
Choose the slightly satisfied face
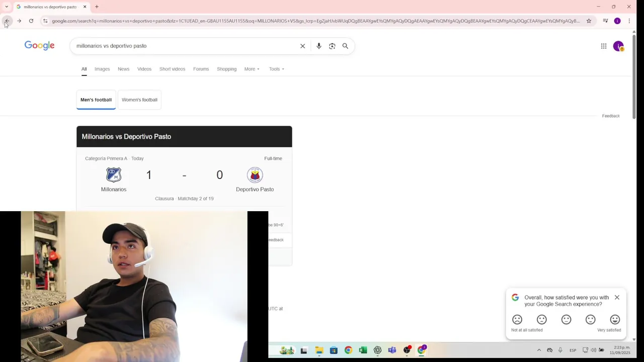point(591,319)
